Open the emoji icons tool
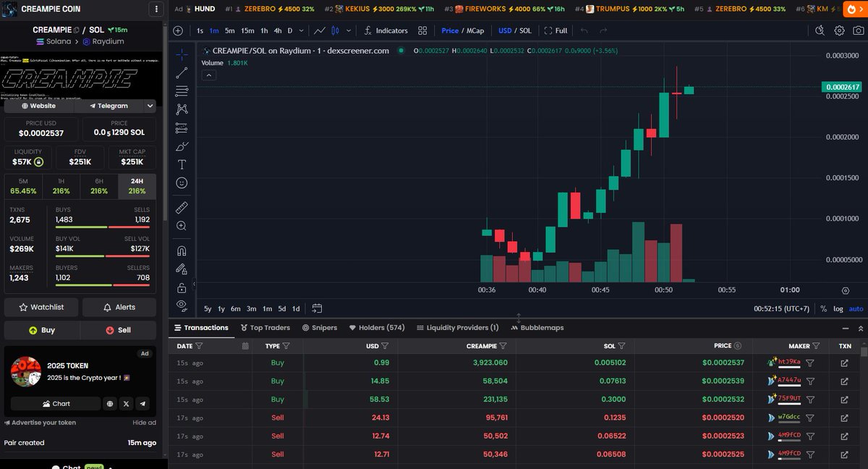868x469 pixels. (182, 183)
